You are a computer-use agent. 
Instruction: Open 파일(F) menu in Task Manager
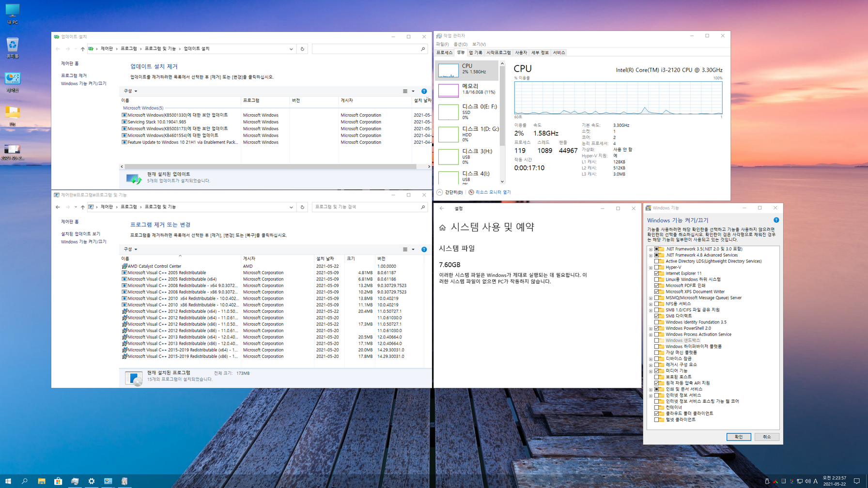tap(442, 44)
